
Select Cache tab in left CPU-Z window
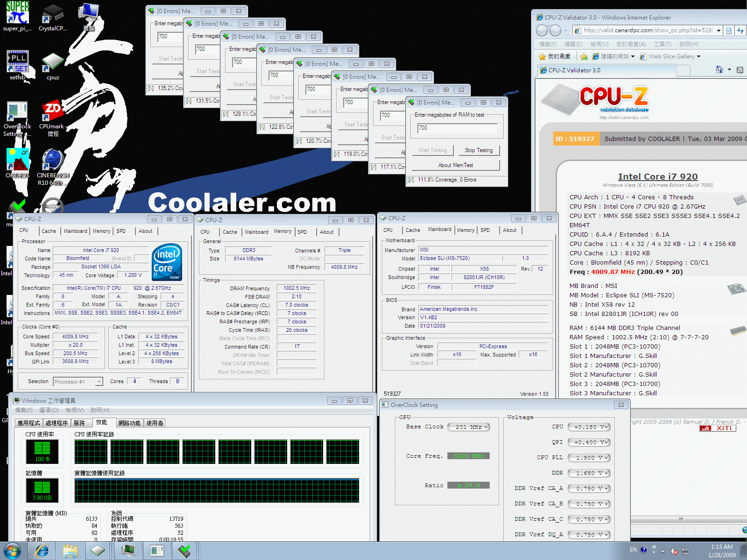pyautogui.click(x=49, y=231)
